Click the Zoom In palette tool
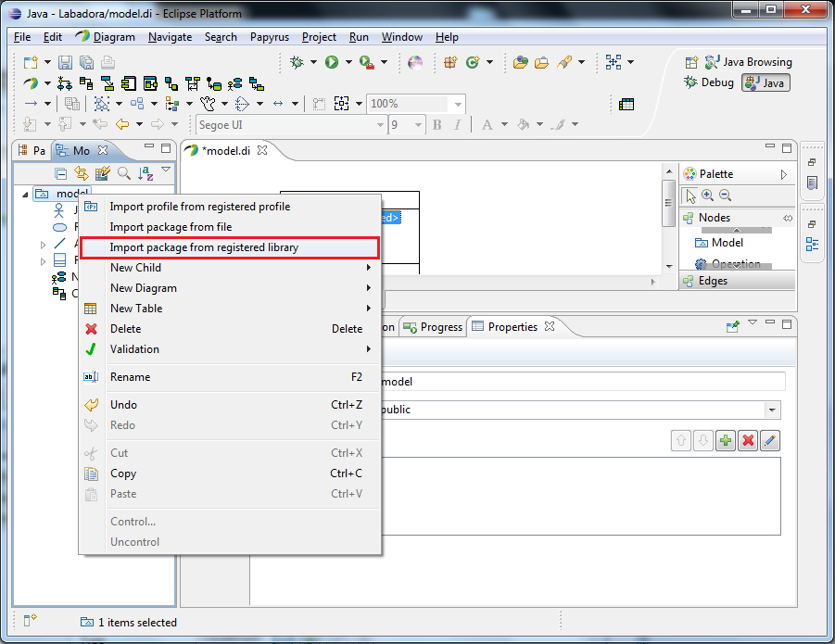The height and width of the screenshot is (644, 835). pyautogui.click(x=708, y=196)
